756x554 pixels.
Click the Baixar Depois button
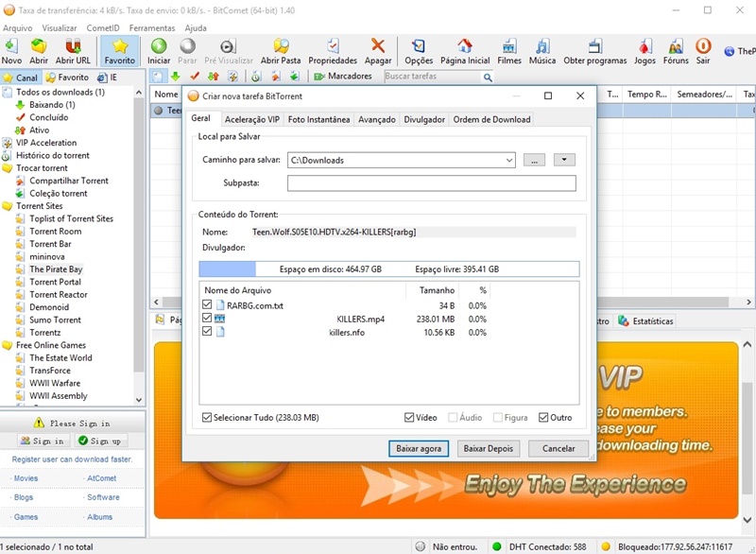click(488, 449)
